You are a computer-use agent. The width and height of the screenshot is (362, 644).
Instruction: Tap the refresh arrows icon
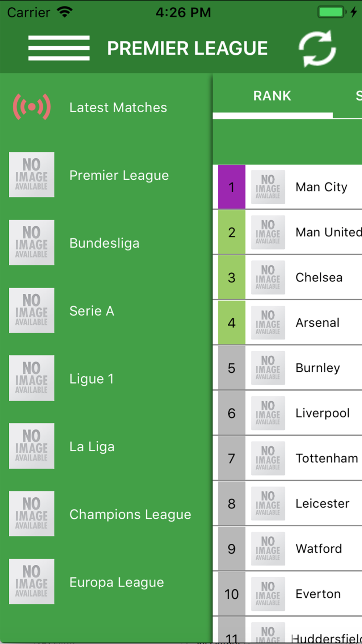[x=317, y=49]
